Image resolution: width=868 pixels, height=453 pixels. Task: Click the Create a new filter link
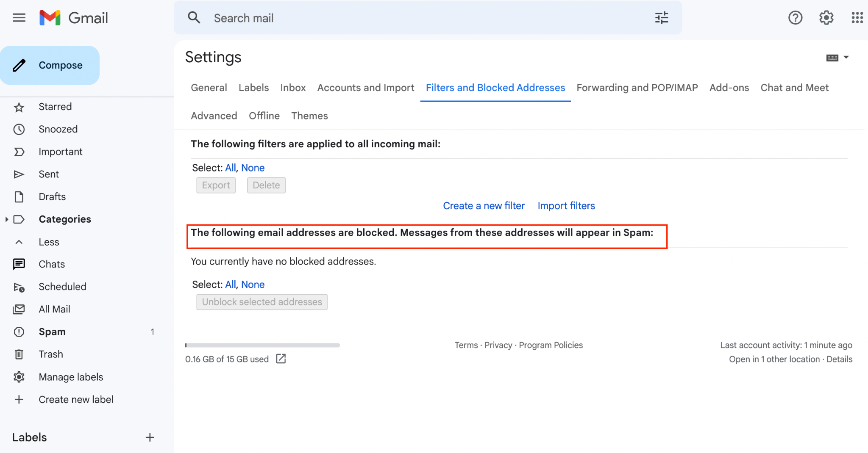pyautogui.click(x=484, y=206)
